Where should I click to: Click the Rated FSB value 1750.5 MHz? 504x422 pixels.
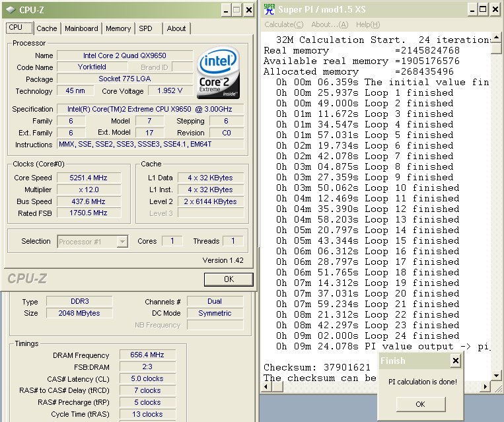pyautogui.click(x=89, y=213)
